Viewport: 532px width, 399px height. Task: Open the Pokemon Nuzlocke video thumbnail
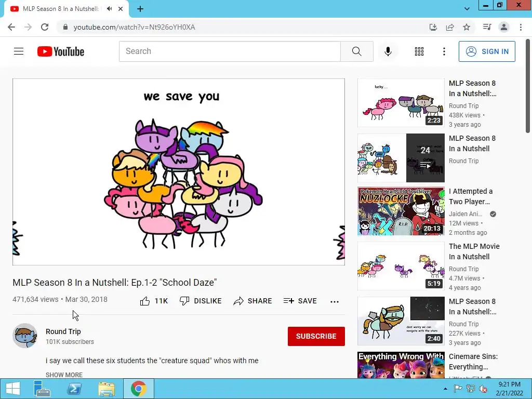coord(401,211)
